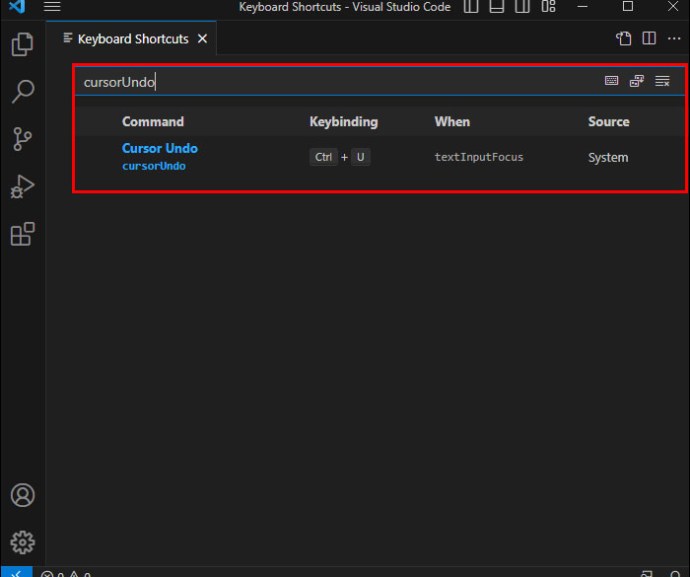Maximize the VS Code window
The height and width of the screenshot is (577, 690).
[628, 7]
